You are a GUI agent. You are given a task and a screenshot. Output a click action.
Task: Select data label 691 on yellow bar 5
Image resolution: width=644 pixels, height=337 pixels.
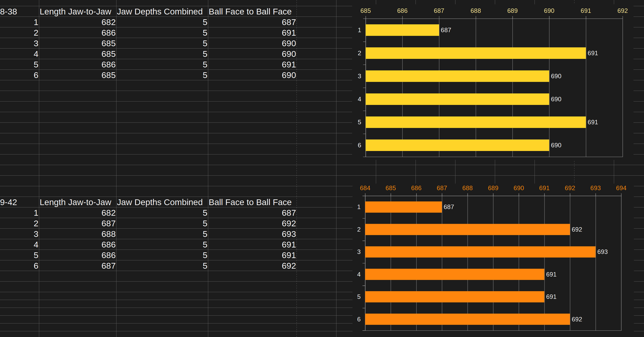click(592, 122)
